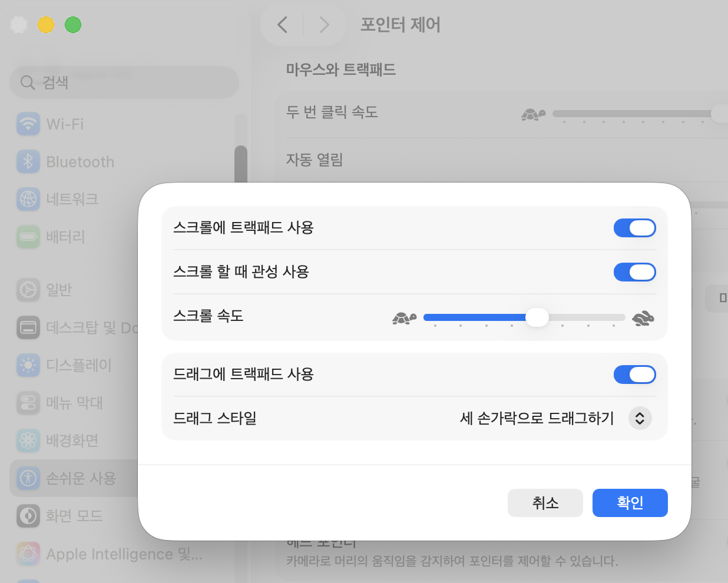Disable 스크롤에 트랙패드 사용 toggle
Image resolution: width=728 pixels, height=583 pixels.
[x=634, y=228]
